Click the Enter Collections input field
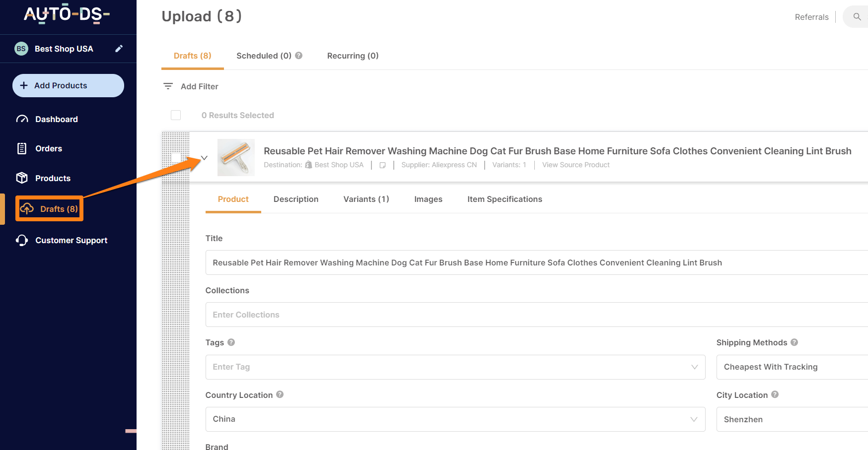Viewport: 868px width, 450px height. (537, 315)
